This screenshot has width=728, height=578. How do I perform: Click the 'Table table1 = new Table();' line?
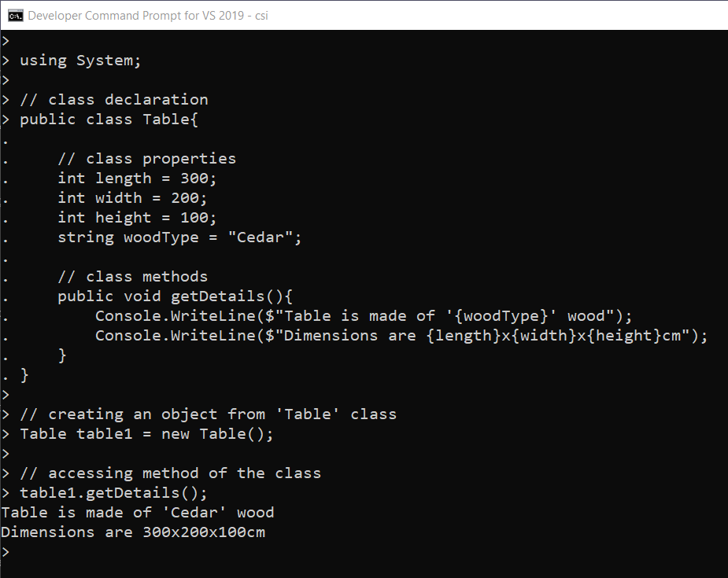146,434
